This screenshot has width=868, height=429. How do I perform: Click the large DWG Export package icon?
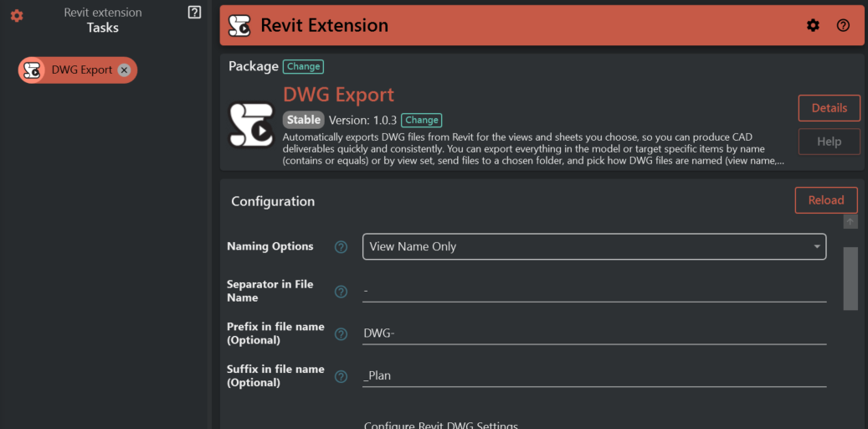(251, 125)
